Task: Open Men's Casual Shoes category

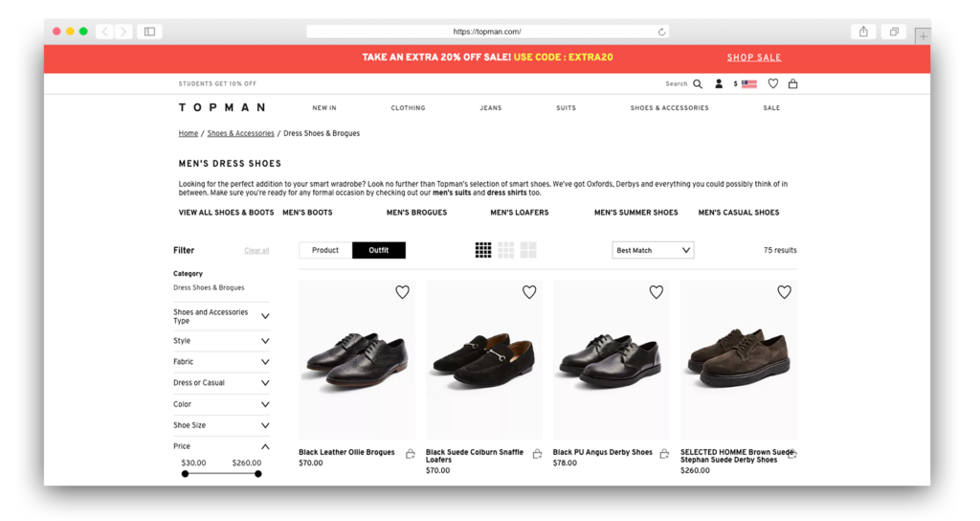Action: point(739,213)
